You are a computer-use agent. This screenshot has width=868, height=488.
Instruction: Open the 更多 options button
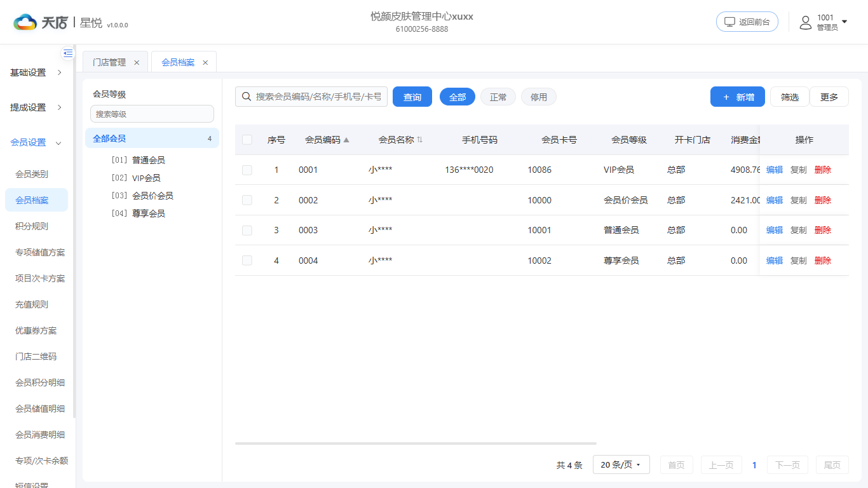[829, 97]
